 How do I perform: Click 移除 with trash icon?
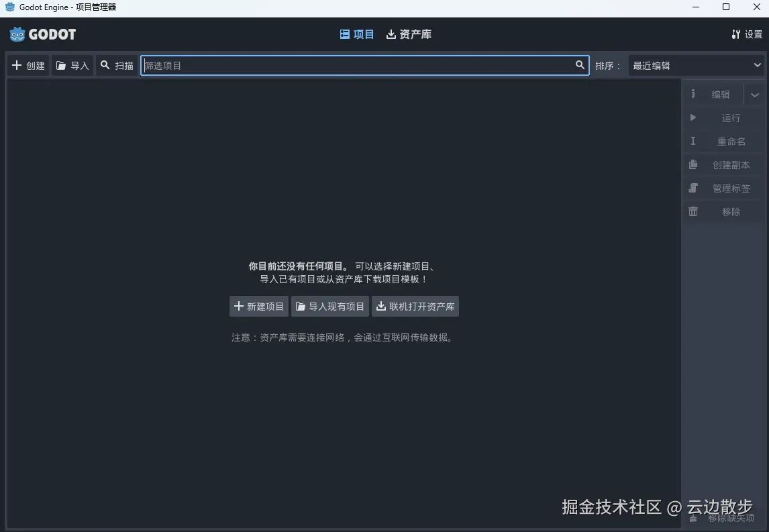coord(724,212)
